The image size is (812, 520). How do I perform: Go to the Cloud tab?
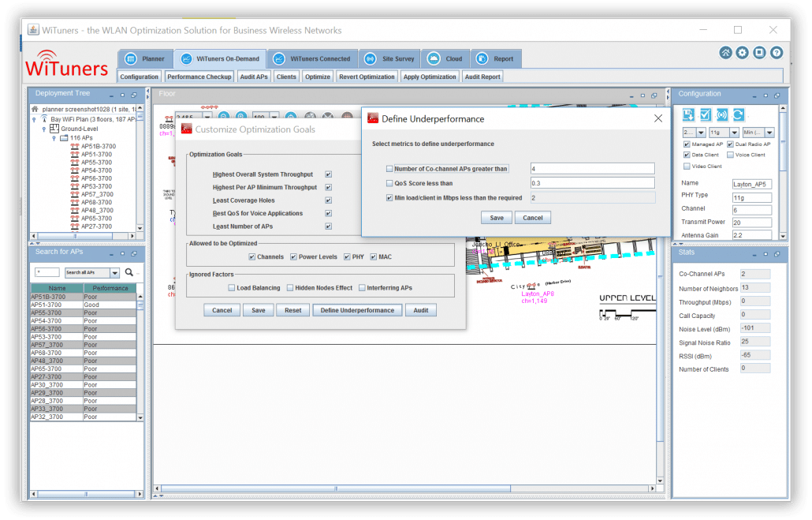pyautogui.click(x=446, y=58)
